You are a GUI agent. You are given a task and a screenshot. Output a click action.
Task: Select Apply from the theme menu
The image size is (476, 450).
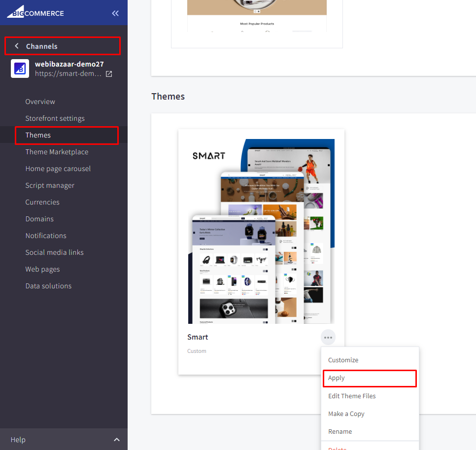tap(337, 378)
